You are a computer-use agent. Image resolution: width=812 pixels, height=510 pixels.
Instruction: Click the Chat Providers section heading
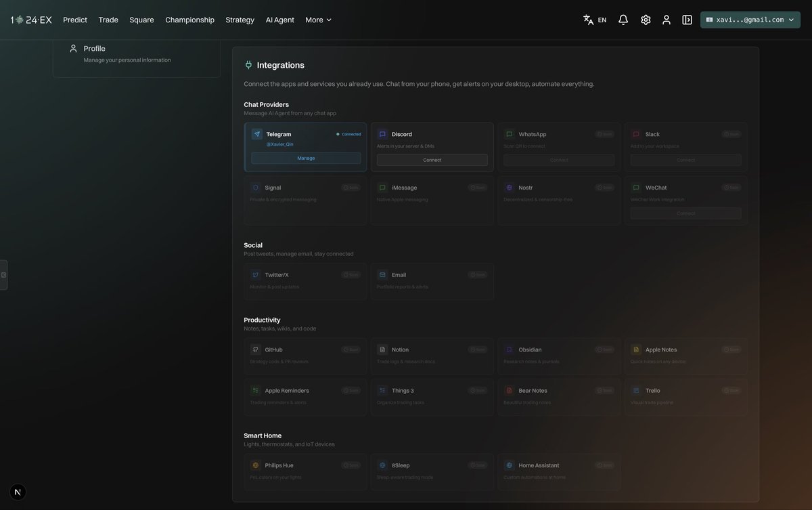(x=266, y=104)
